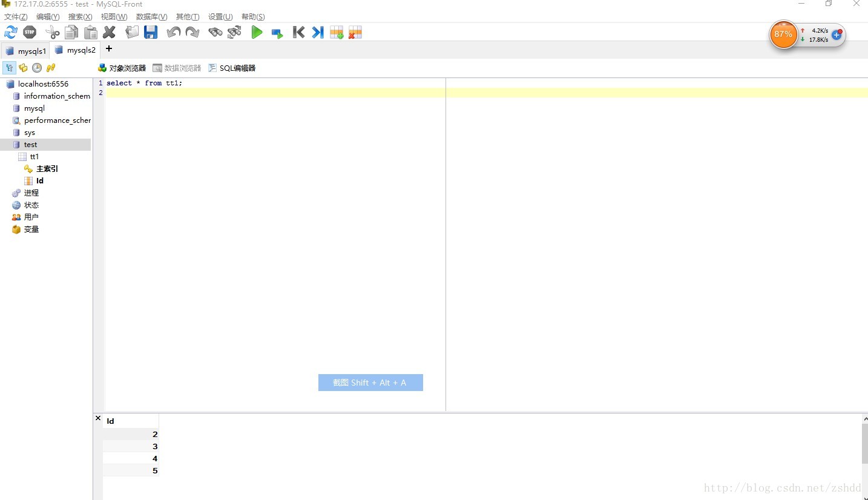Toggle the folder explorer sidebar icon
This screenshot has width=868, height=500.
click(23, 68)
